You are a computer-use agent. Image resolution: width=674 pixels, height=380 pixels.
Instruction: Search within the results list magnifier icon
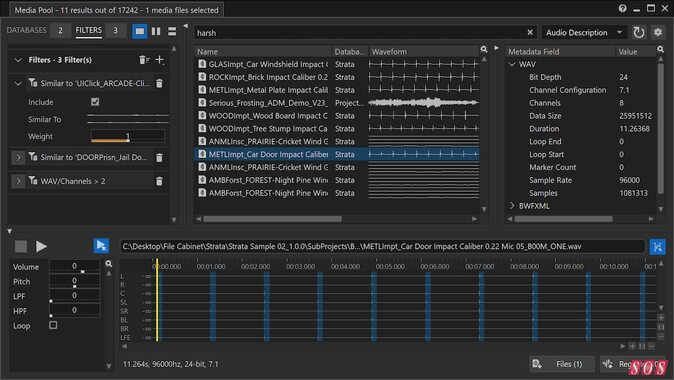click(484, 50)
